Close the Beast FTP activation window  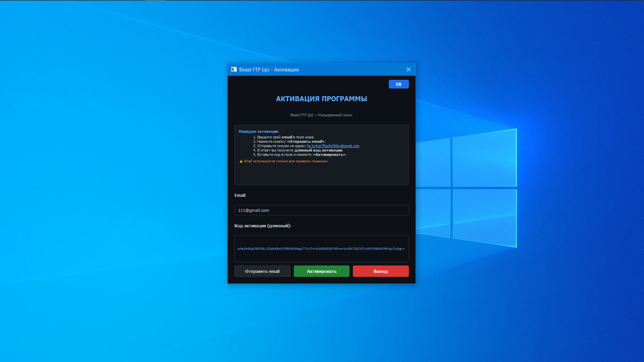pos(408,69)
